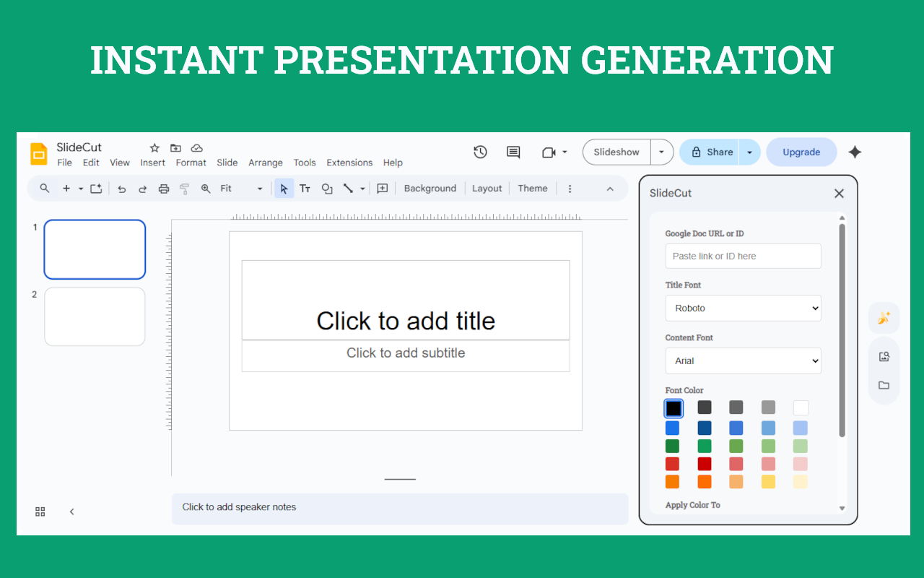
Task: Pick the yellow font color swatch
Action: coord(769,481)
